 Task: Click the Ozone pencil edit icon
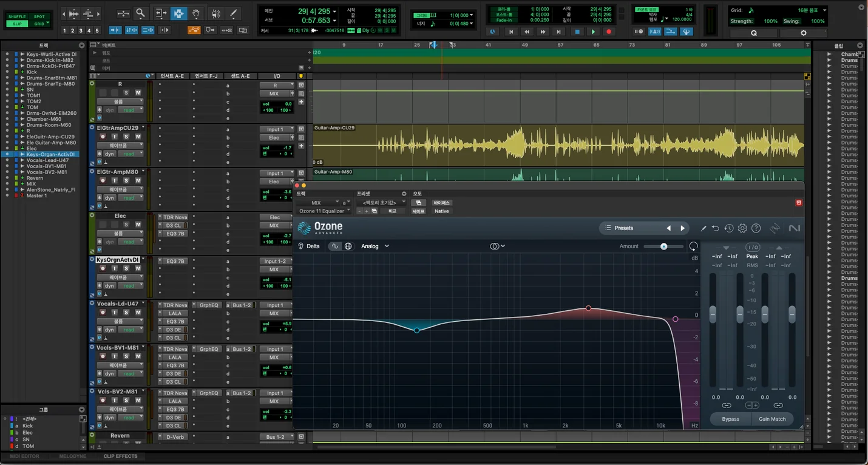point(704,228)
